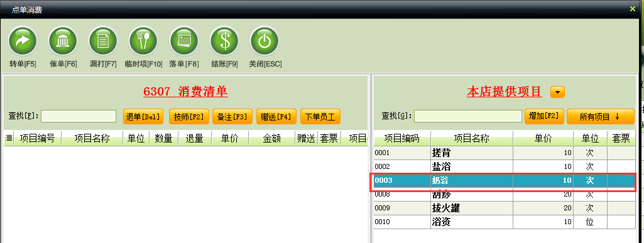The width and height of the screenshot is (644, 243).
Task: Click the 漏打[F7] reprint icon
Action: pos(103,41)
